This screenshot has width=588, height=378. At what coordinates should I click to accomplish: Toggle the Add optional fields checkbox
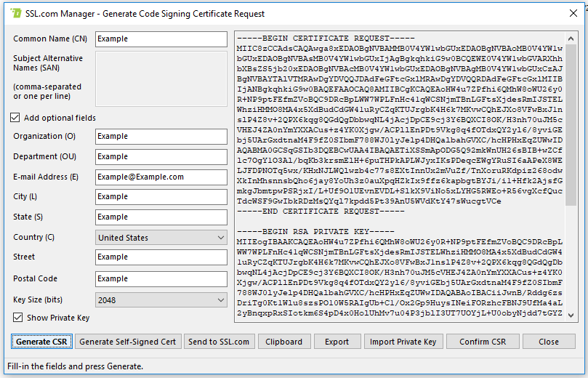(15, 118)
